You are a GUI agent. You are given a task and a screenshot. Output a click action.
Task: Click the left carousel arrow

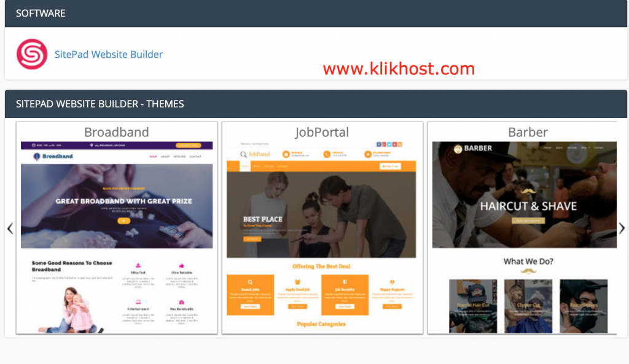tap(9, 228)
